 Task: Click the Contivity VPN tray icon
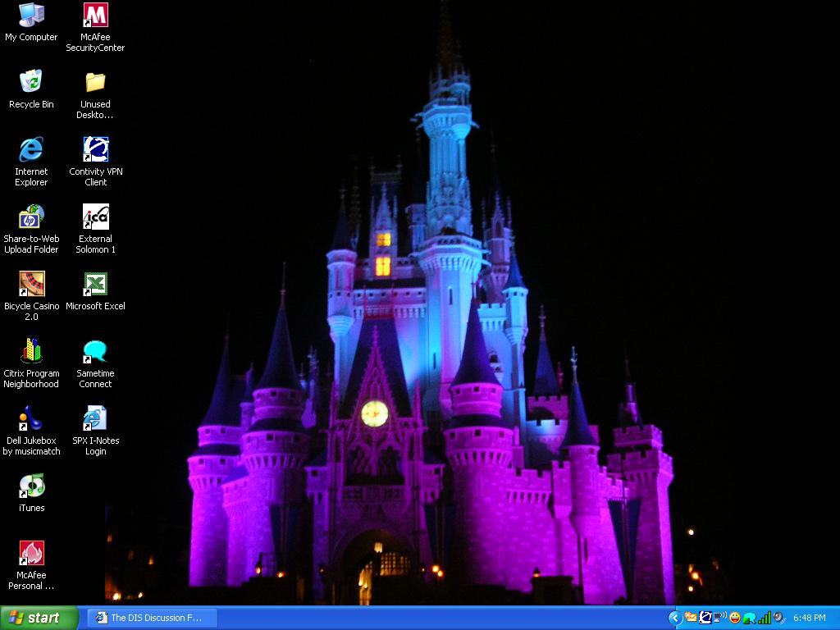coord(705,618)
